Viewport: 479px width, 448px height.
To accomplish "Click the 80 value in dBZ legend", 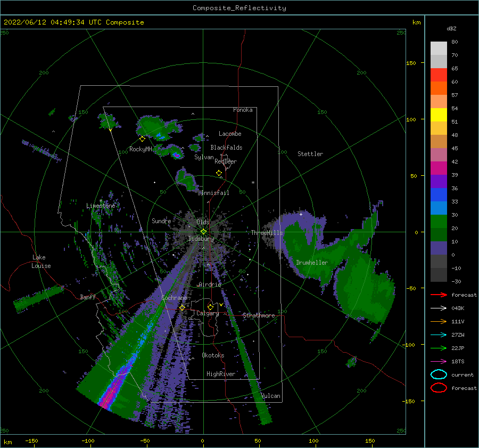I will 455,42.
